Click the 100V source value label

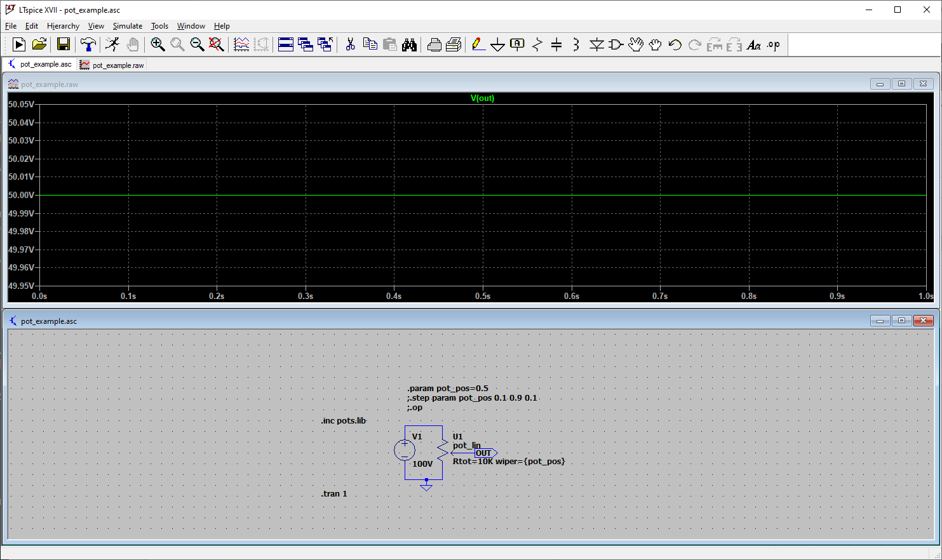422,463
